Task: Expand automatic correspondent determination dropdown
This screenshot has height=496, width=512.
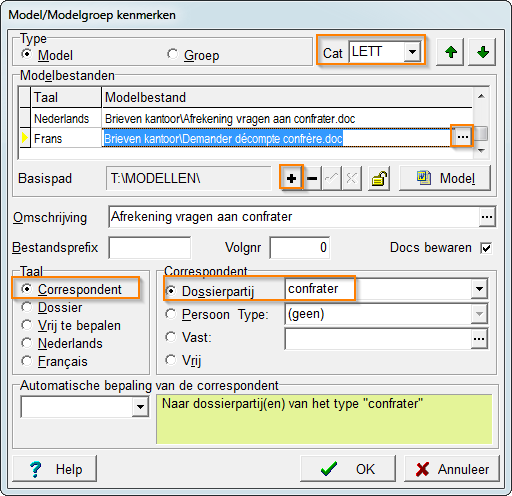Action: (x=140, y=406)
